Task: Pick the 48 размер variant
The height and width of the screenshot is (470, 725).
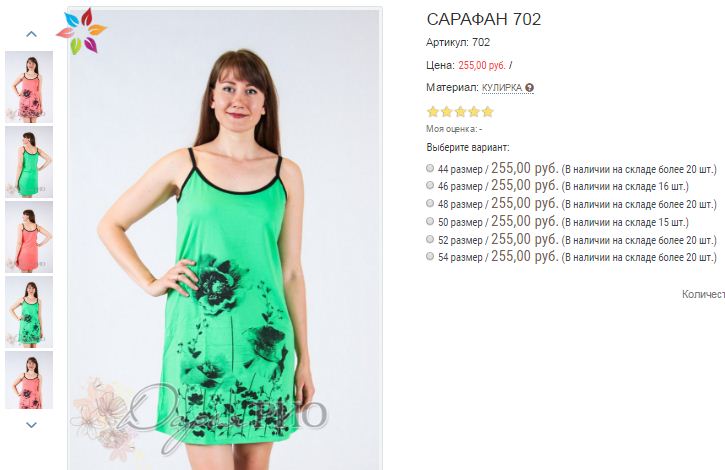Action: coord(431,204)
